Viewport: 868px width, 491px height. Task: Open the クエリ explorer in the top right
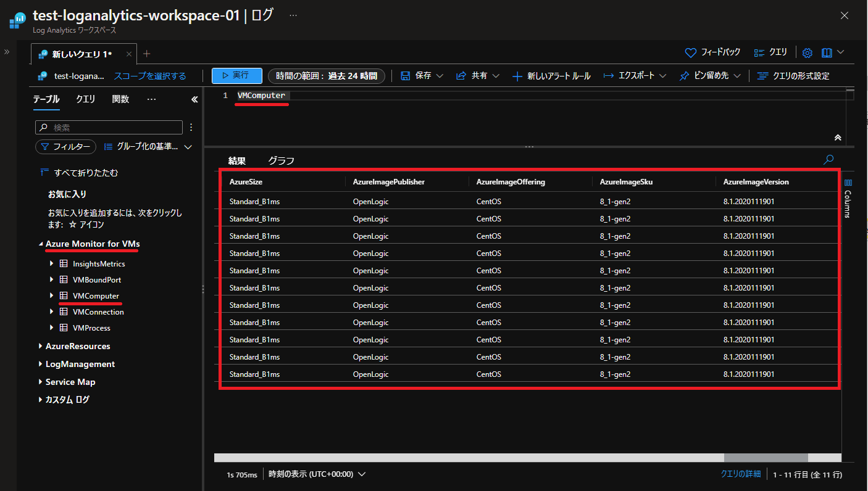coord(770,52)
